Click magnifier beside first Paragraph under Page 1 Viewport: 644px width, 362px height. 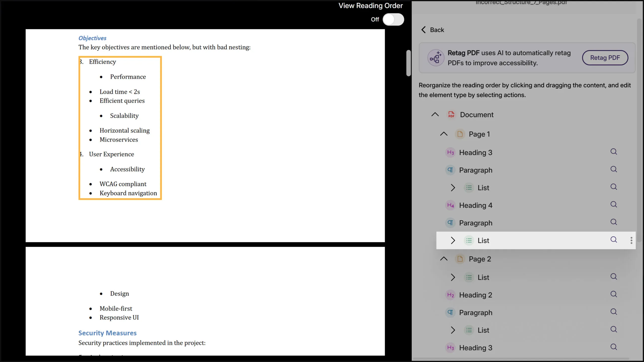click(x=614, y=169)
